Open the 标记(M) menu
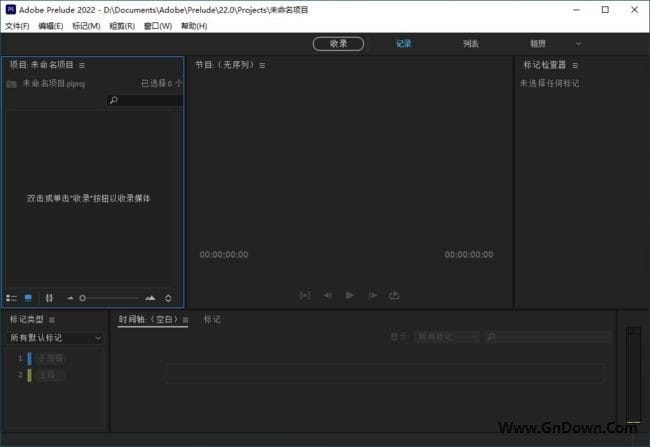The height and width of the screenshot is (447, 650). 86,26
